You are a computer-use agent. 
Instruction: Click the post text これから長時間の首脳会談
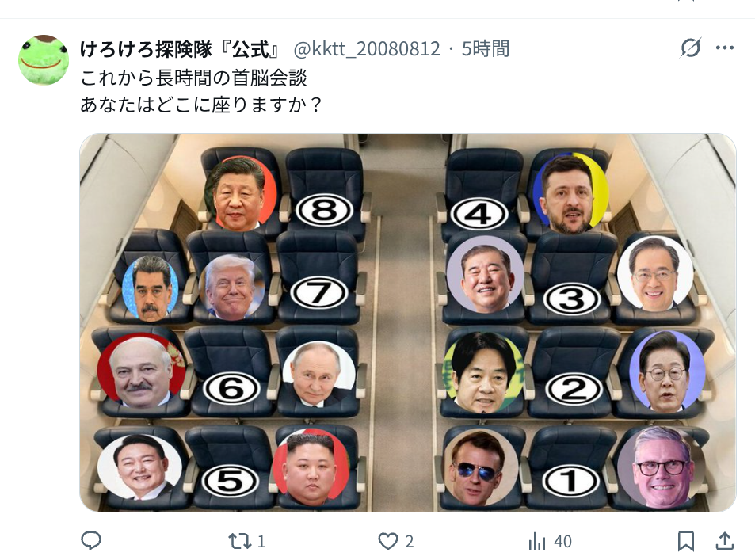point(193,78)
